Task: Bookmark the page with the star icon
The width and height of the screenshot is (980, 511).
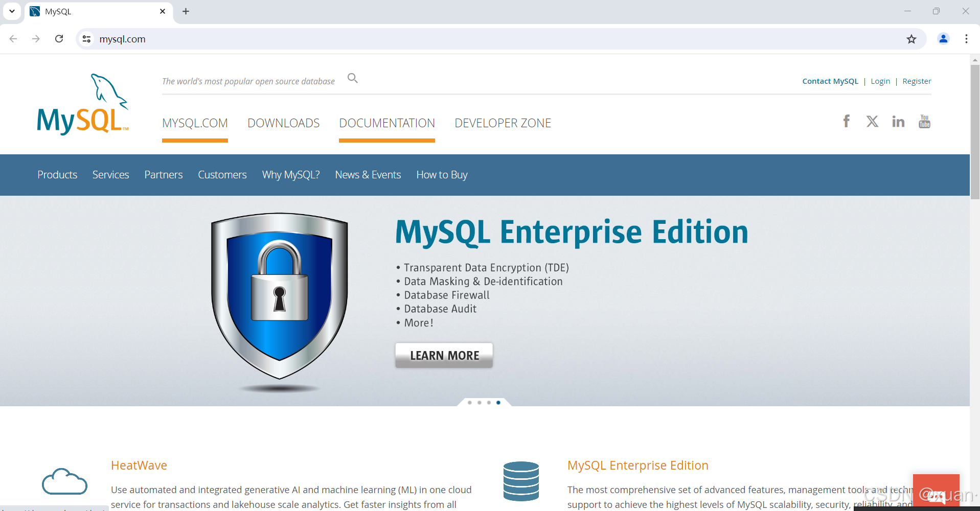Action: point(911,39)
